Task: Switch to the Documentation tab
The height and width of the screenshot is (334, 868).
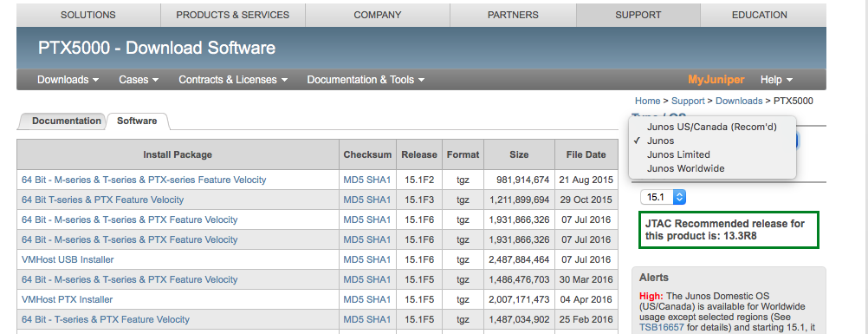Action: pos(66,121)
